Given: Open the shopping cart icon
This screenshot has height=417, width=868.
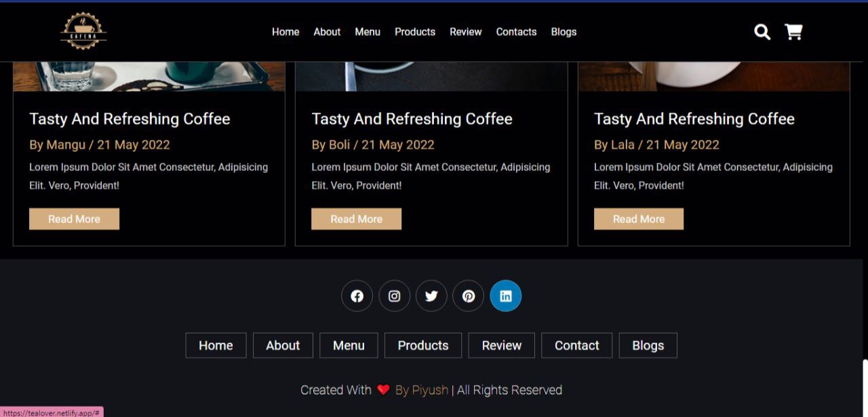Looking at the screenshot, I should 793,32.
